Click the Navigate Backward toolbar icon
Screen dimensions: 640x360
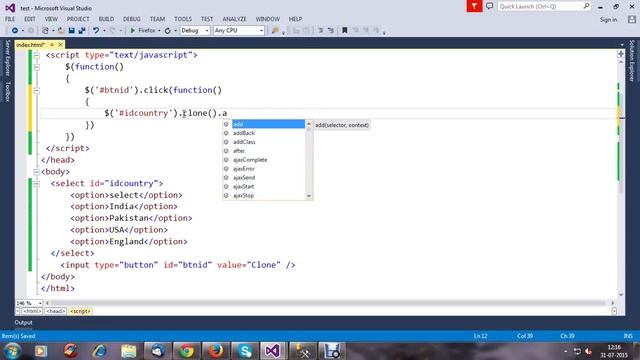click(15, 31)
